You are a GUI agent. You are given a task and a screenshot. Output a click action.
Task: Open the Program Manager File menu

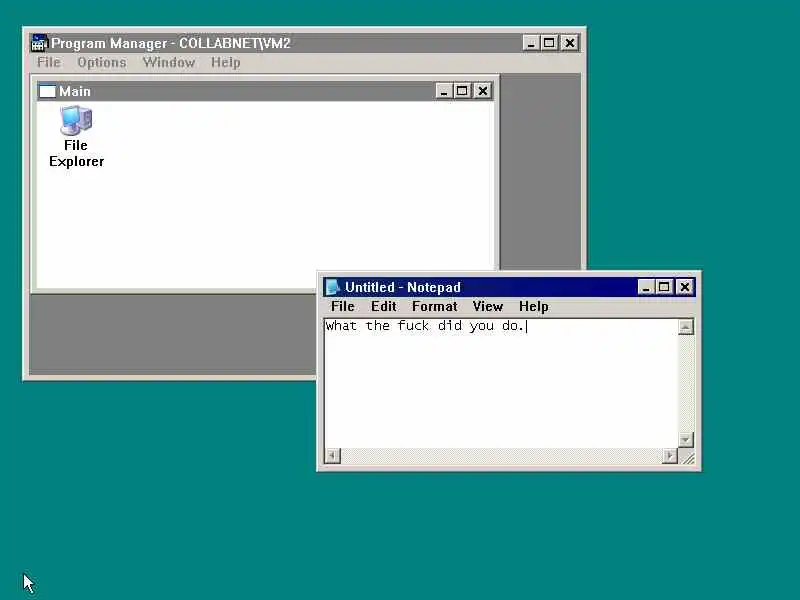(x=49, y=62)
